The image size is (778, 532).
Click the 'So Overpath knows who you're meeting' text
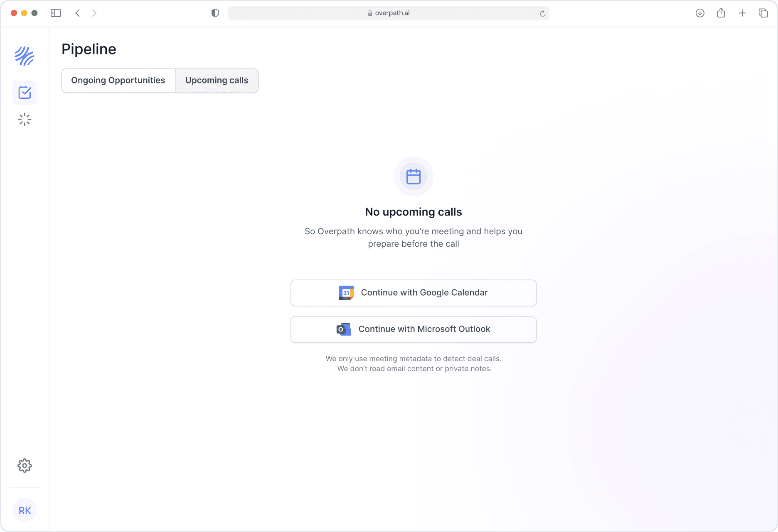click(x=414, y=238)
